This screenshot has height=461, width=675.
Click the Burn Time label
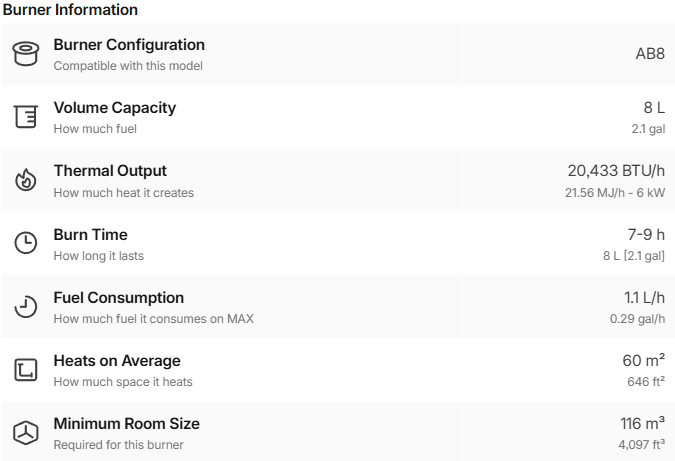90,235
